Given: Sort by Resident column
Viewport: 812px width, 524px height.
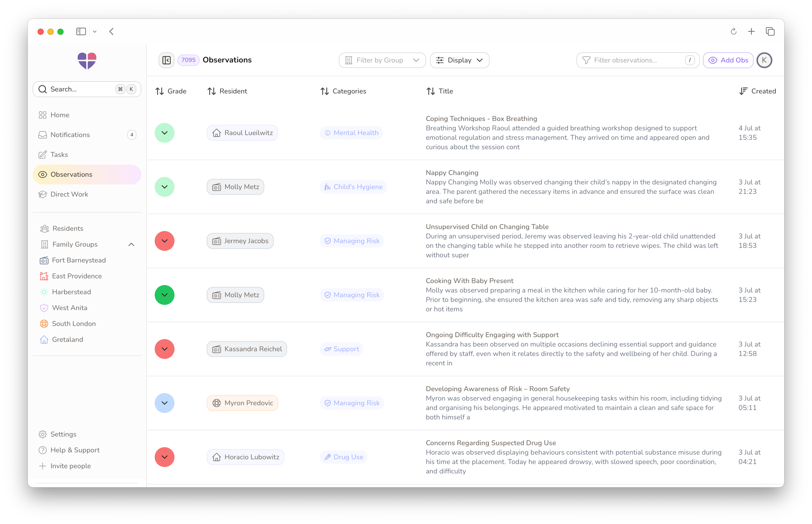Looking at the screenshot, I should pos(227,91).
